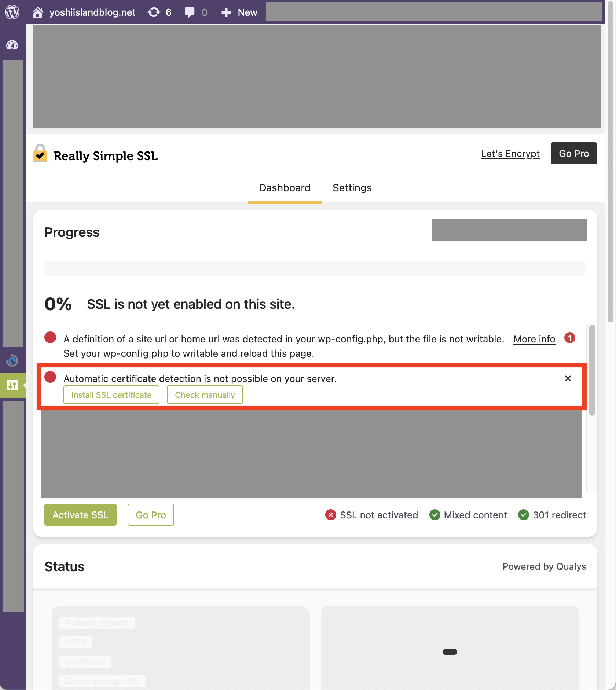Screen dimensions: 616x690
Task: Open the Dashboard gauge icon in sidebar
Action: (x=12, y=45)
